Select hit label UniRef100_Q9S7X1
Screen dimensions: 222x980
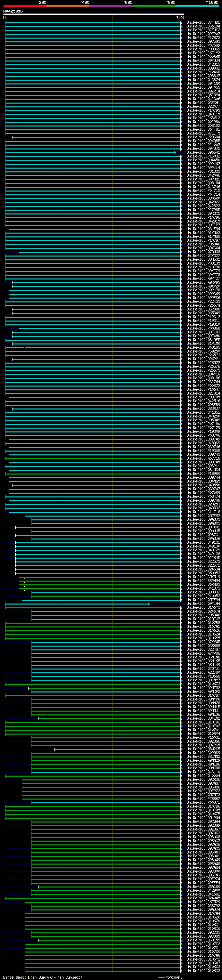[203, 535]
